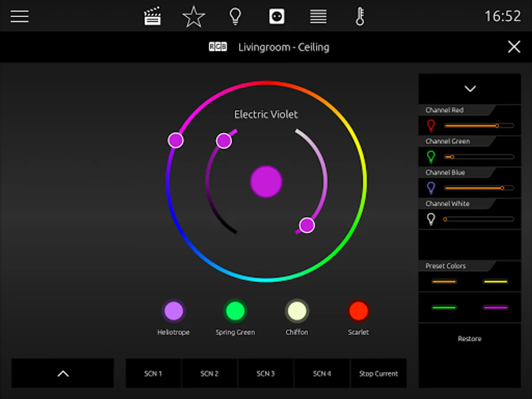Choose the green preset color bar
The image size is (532, 399).
coord(444,307)
